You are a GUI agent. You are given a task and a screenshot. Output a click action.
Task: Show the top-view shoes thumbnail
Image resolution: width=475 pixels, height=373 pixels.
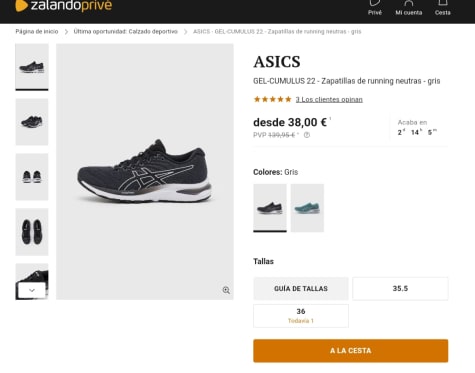32,232
